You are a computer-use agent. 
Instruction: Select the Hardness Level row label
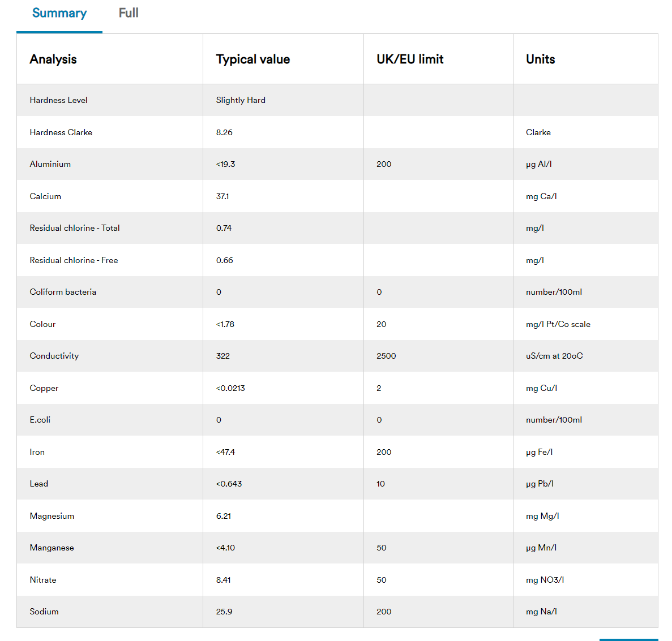pos(58,100)
